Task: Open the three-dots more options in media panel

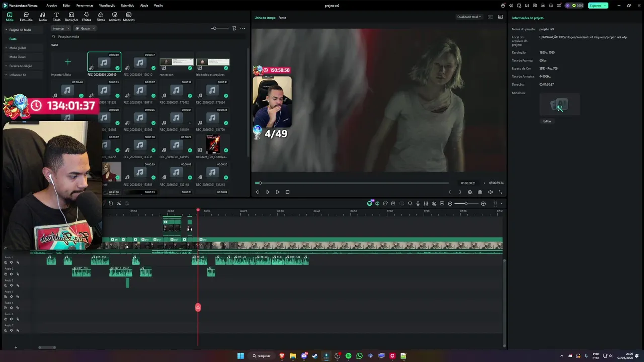Action: tap(243, 28)
